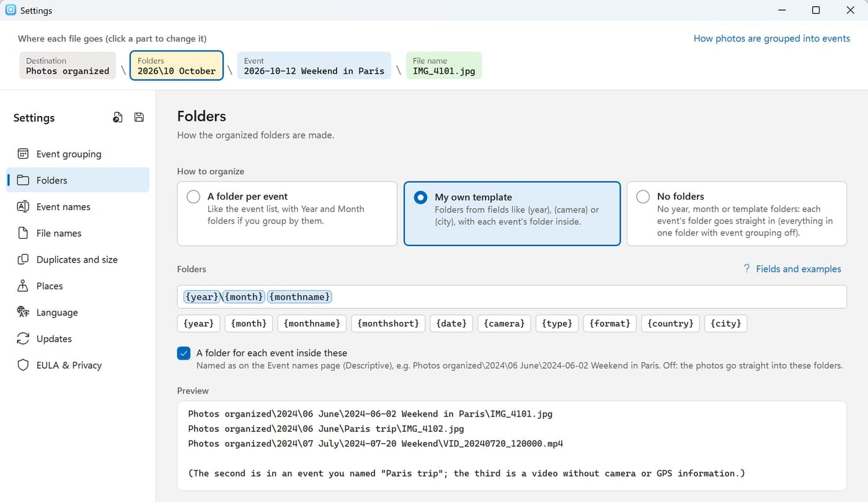
Task: Add the {monthname} chip from the field list
Action: 312,324
